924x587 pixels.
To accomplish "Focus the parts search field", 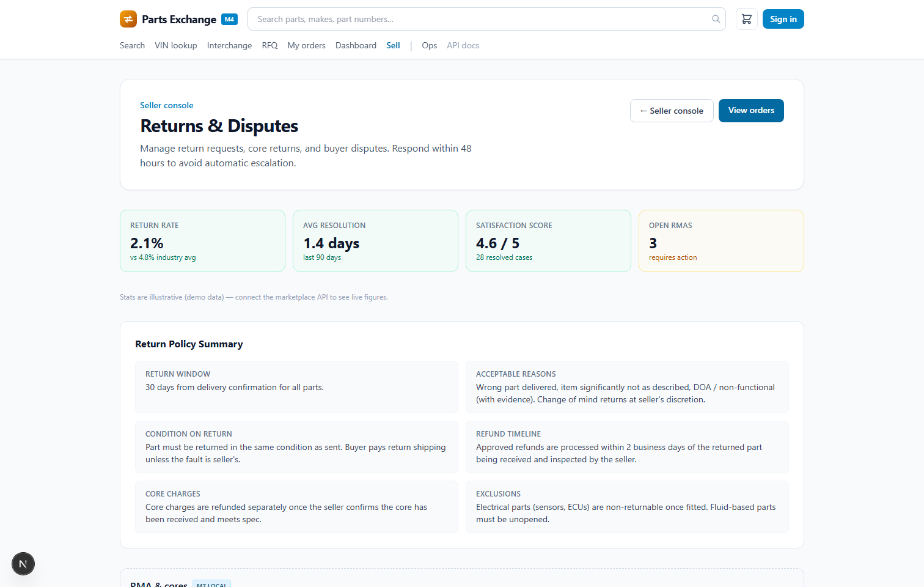I will [x=486, y=19].
